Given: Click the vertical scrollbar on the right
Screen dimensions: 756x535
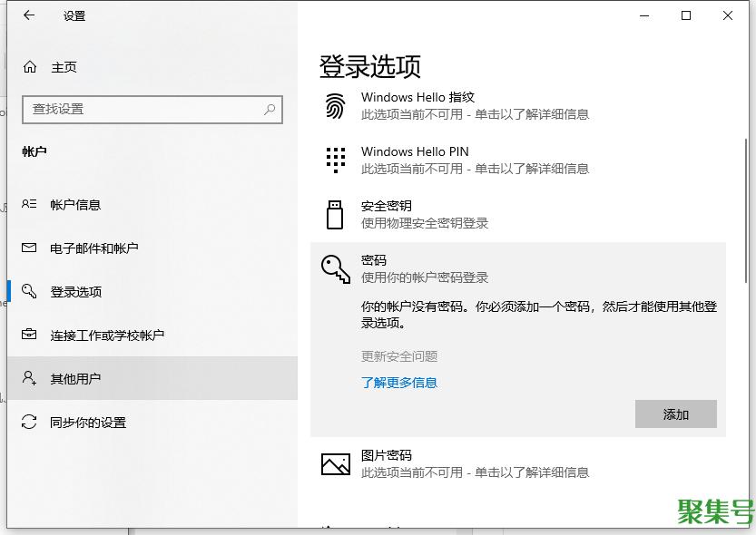Looking at the screenshot, I should [x=746, y=209].
